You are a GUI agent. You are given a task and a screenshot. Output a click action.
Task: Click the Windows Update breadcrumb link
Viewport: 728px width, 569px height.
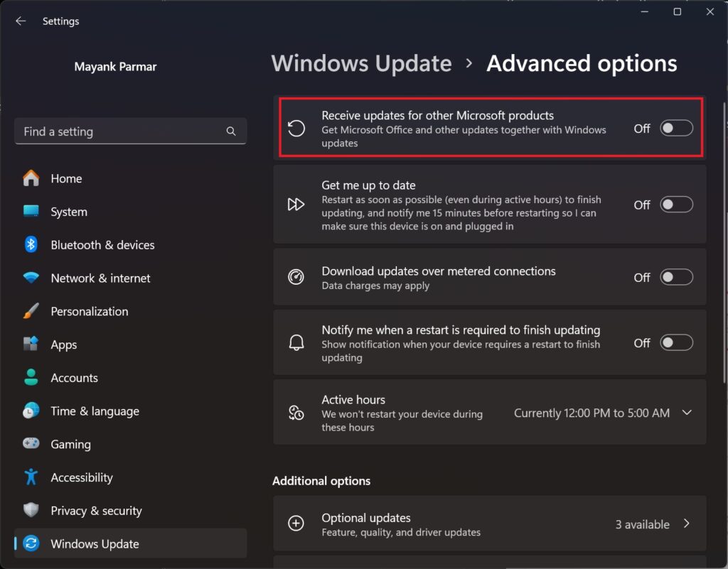click(x=361, y=63)
